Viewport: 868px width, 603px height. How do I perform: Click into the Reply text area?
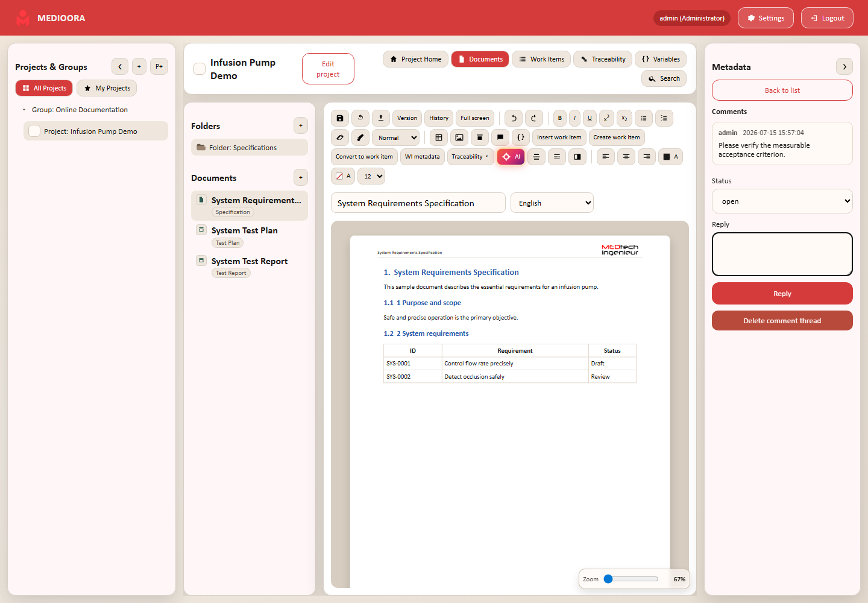[782, 254]
